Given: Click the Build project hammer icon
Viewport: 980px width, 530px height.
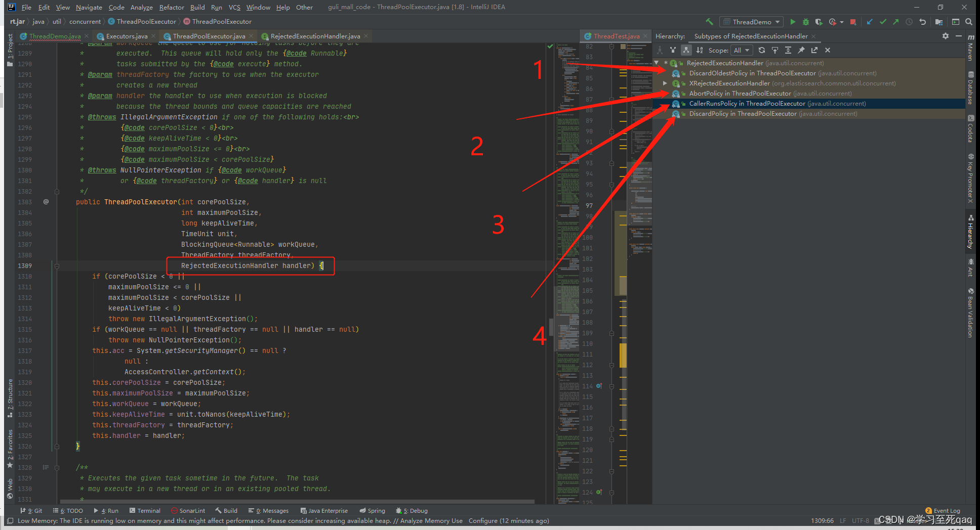Looking at the screenshot, I should click(709, 22).
